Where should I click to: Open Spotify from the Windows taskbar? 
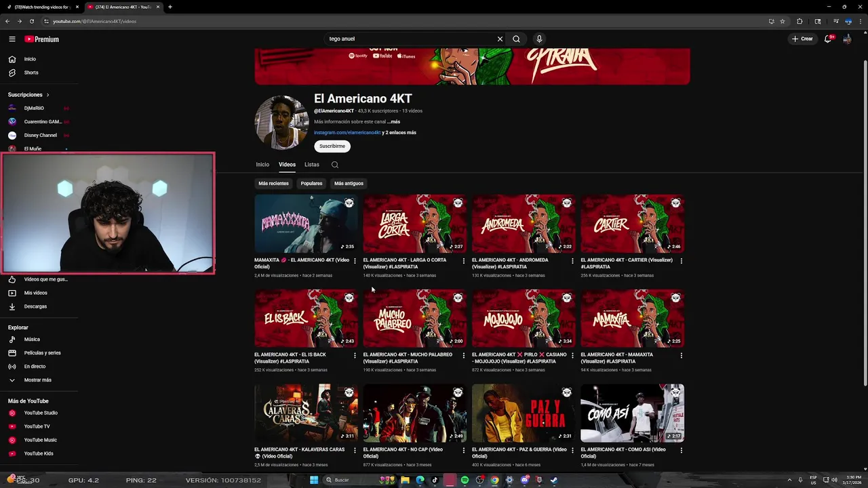click(465, 480)
